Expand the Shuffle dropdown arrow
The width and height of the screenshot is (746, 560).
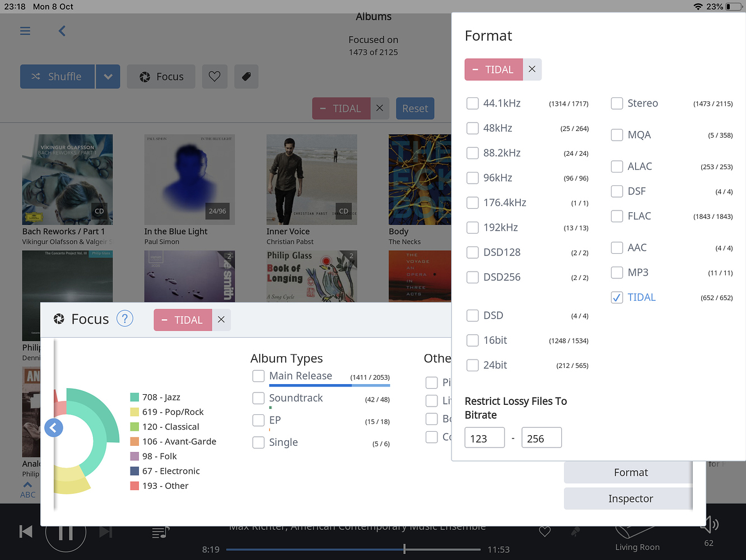(108, 77)
